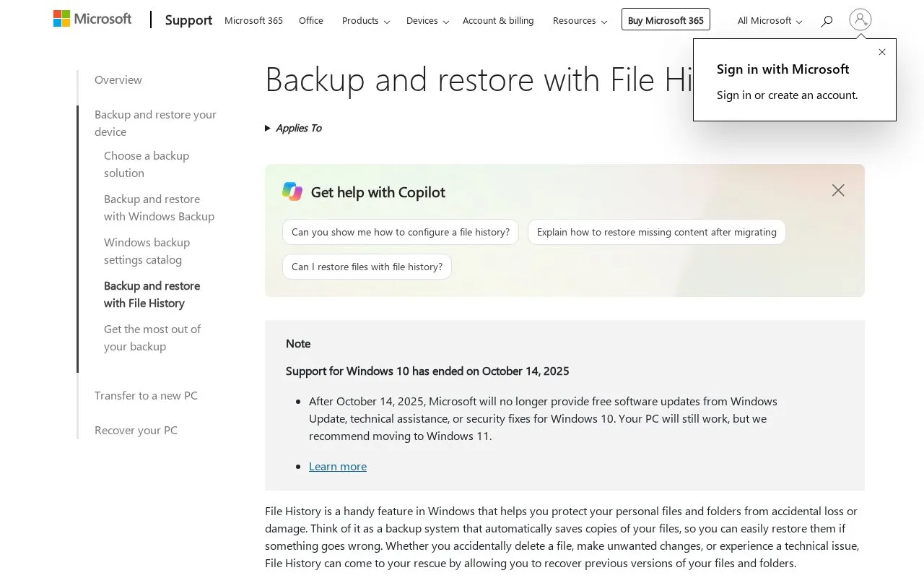924x578 pixels.
Task: Select 'Backup and restore your device' in sidebar
Action: (x=155, y=123)
